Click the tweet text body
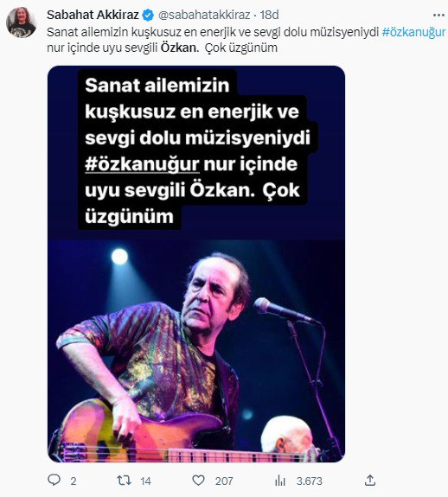This screenshot has height=497, width=448. pos(246,40)
